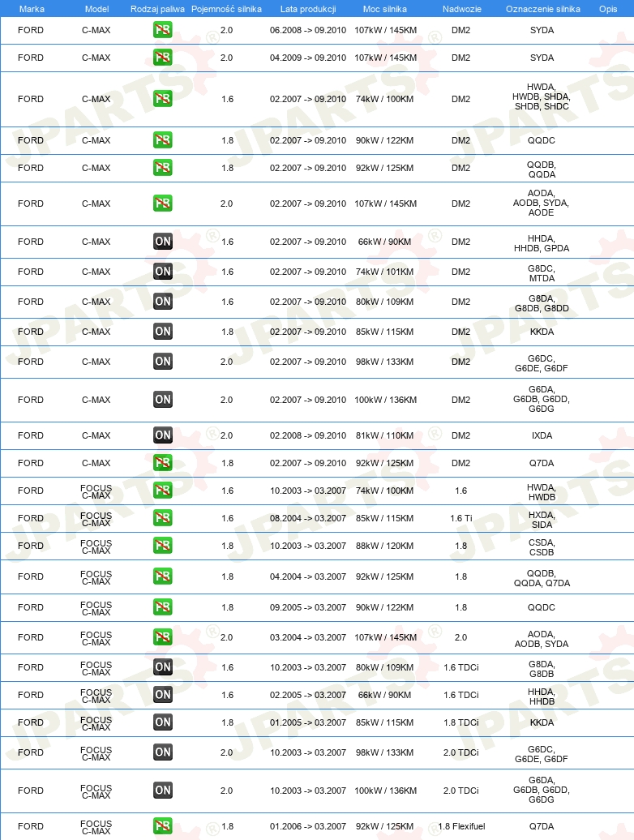Viewport: 634px width, 840px height.
Task: Click the 74kW / 101KM power cell
Action: click(x=384, y=272)
